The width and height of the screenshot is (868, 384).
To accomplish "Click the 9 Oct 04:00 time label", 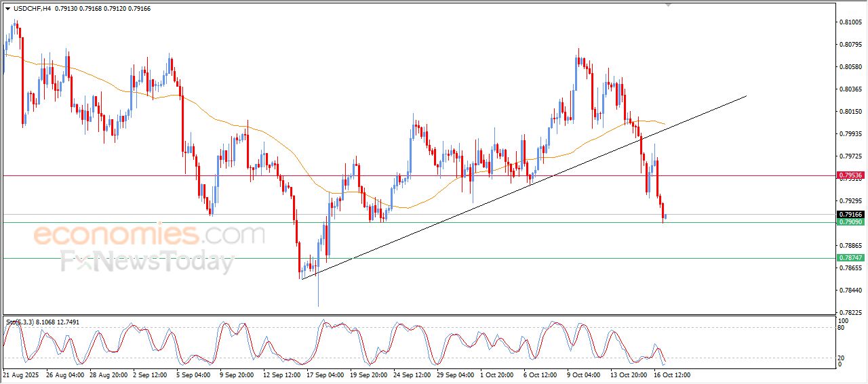I will point(583,375).
